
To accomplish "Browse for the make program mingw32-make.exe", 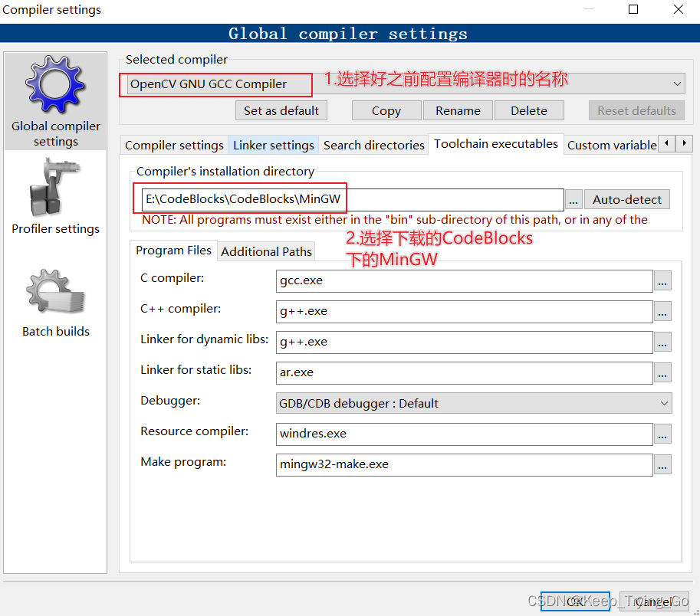I will click(662, 465).
